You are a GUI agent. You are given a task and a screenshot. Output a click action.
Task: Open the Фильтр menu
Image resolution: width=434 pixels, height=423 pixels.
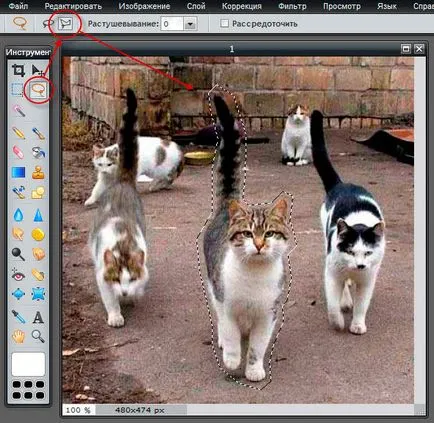pos(292,6)
